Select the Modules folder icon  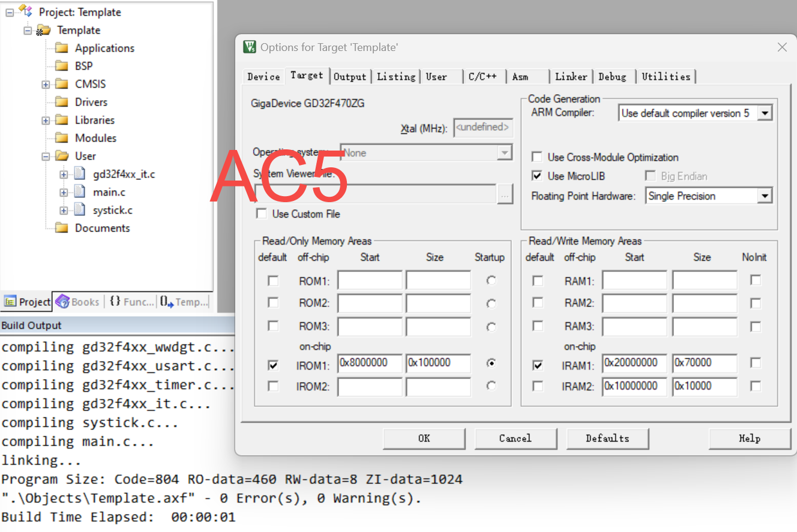(62, 138)
